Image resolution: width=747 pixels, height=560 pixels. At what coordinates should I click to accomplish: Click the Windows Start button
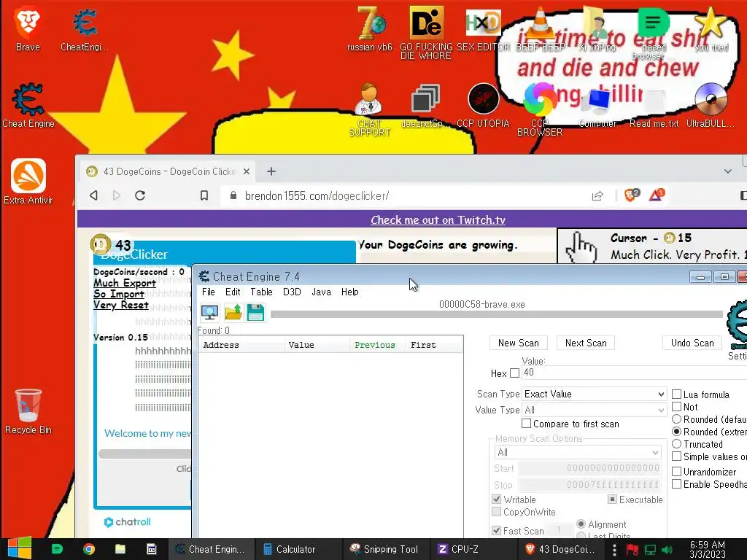point(20,548)
